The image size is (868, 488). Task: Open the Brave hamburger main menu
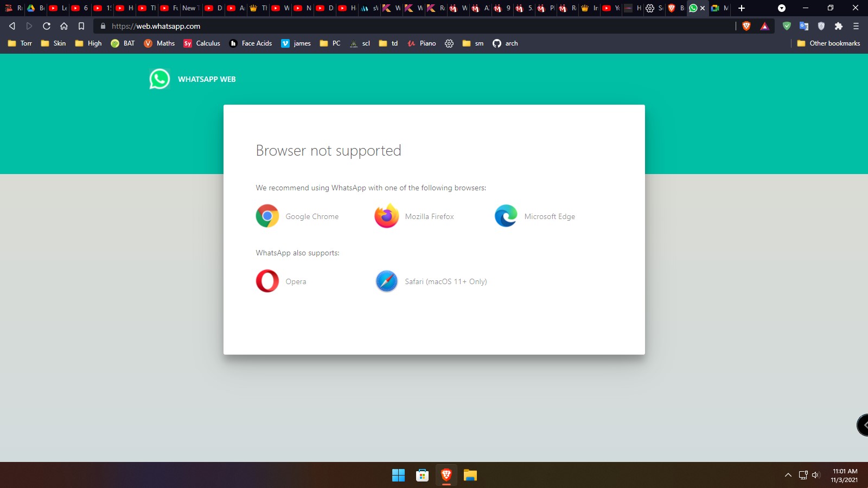click(x=856, y=26)
